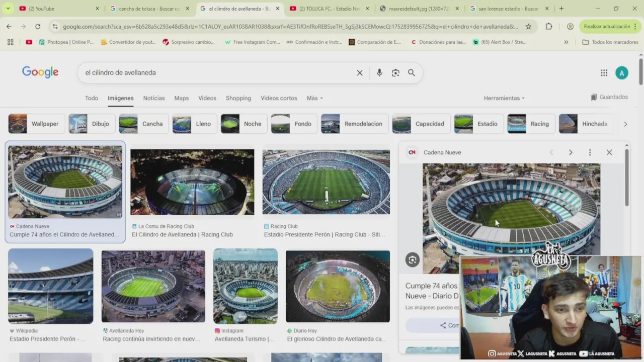Reload the current page

[x=38, y=26]
